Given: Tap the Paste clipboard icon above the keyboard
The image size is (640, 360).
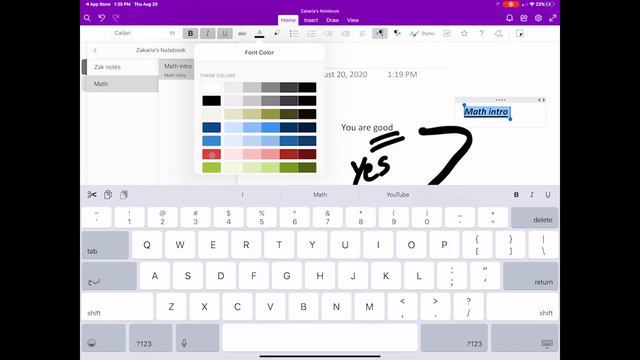Looking at the screenshot, I should pyautogui.click(x=124, y=195).
